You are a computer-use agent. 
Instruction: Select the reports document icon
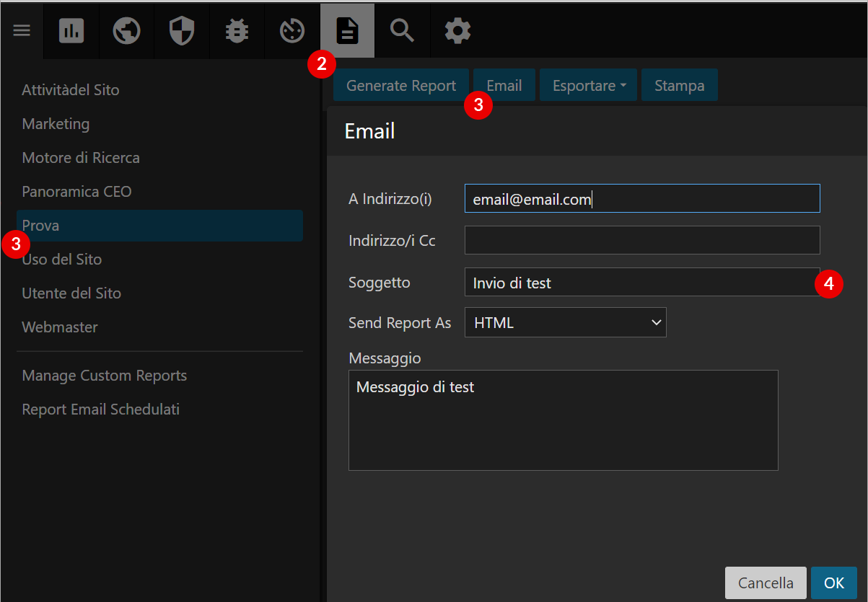tap(347, 30)
